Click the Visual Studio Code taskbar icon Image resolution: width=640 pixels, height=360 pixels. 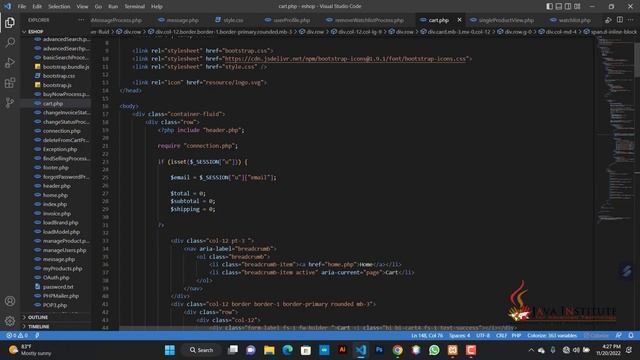361,350
